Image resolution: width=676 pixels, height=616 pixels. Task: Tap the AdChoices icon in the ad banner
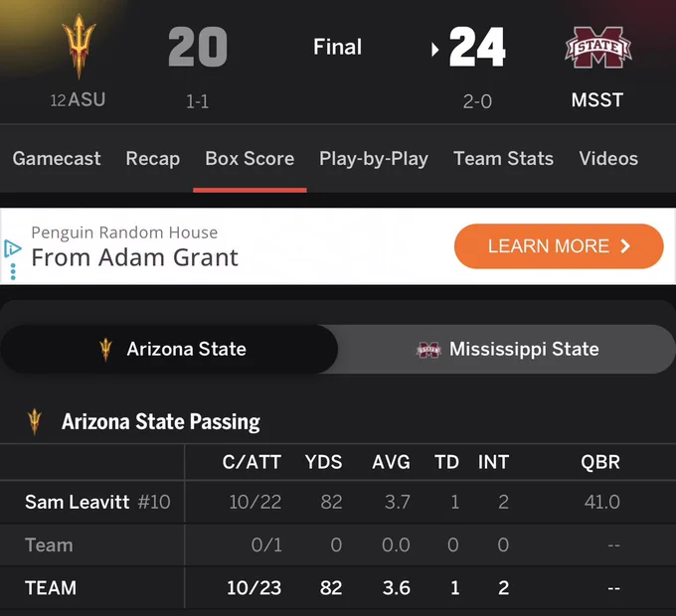[x=12, y=248]
